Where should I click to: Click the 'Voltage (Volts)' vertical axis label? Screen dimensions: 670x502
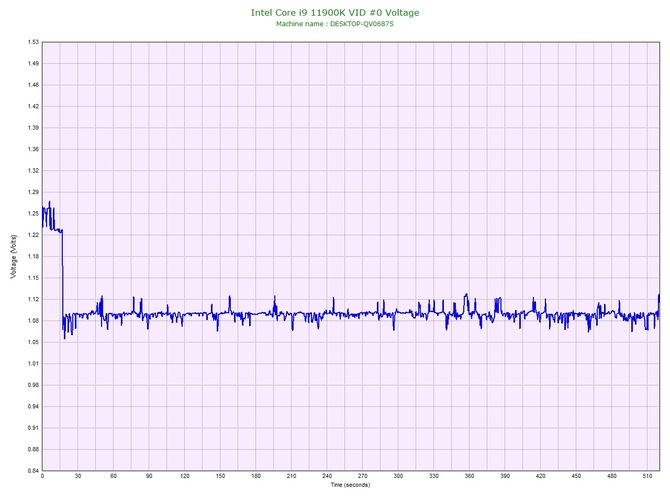point(14,257)
